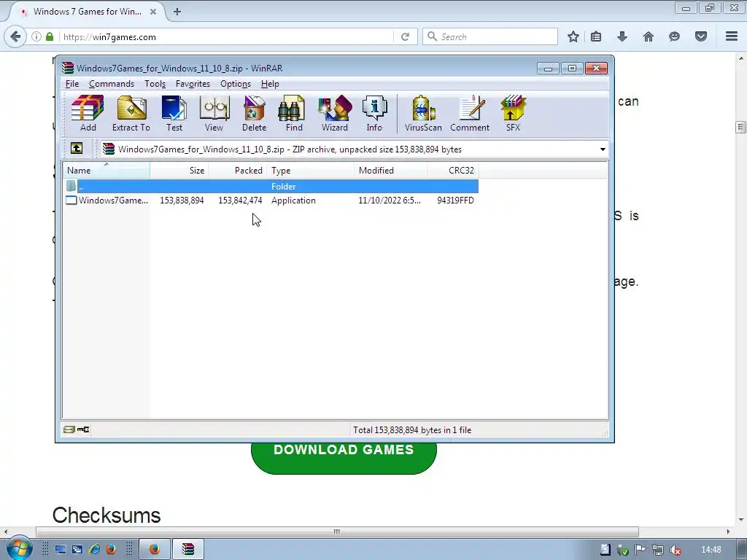Open the Favorites menu
This screenshot has height=560, width=747.
[x=193, y=84]
